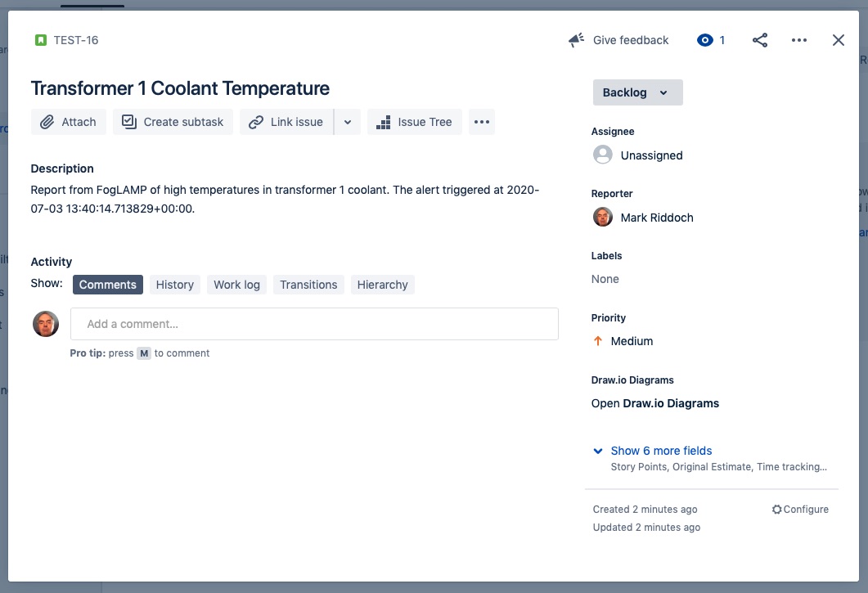868x593 pixels.
Task: Switch to the Work log tab
Action: click(236, 284)
